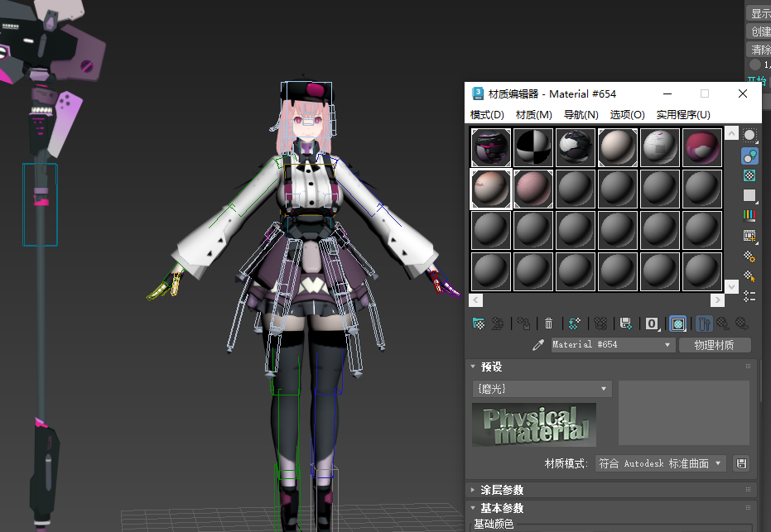
Task: Open Material Editor Options gear icon
Action: [749, 256]
